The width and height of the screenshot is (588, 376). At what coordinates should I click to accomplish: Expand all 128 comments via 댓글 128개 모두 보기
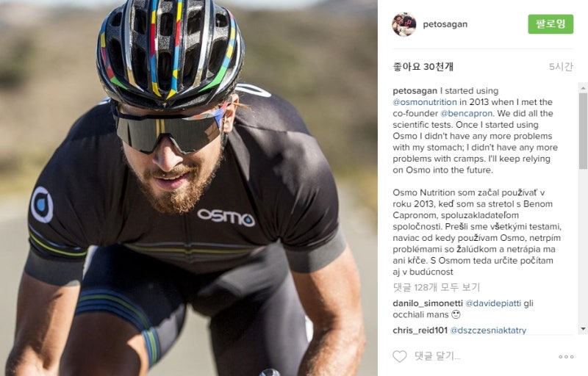pos(437,287)
